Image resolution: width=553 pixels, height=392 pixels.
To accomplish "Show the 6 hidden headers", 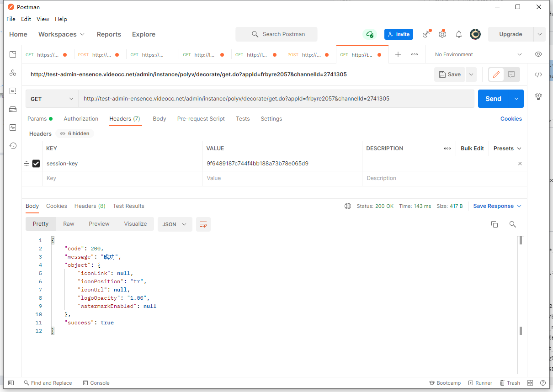I will pyautogui.click(x=74, y=133).
